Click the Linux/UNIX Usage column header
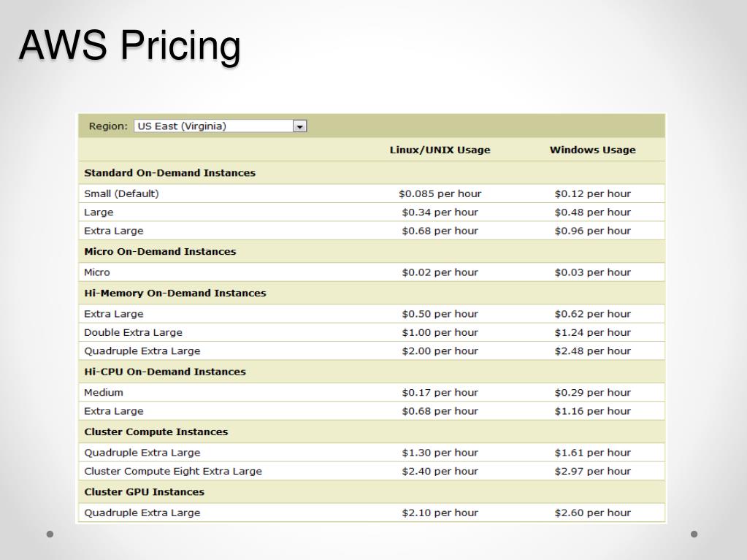Image resolution: width=747 pixels, height=560 pixels. coord(440,150)
